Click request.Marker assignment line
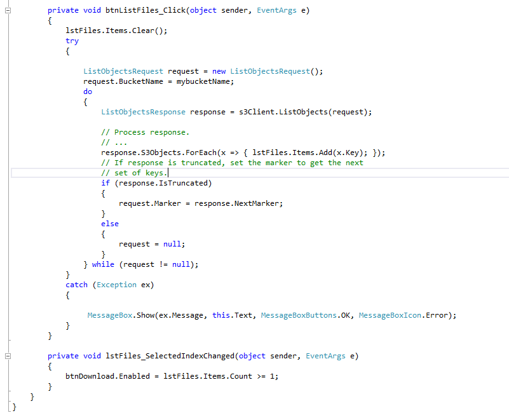Screen dimensions: 509x420 click(x=201, y=203)
